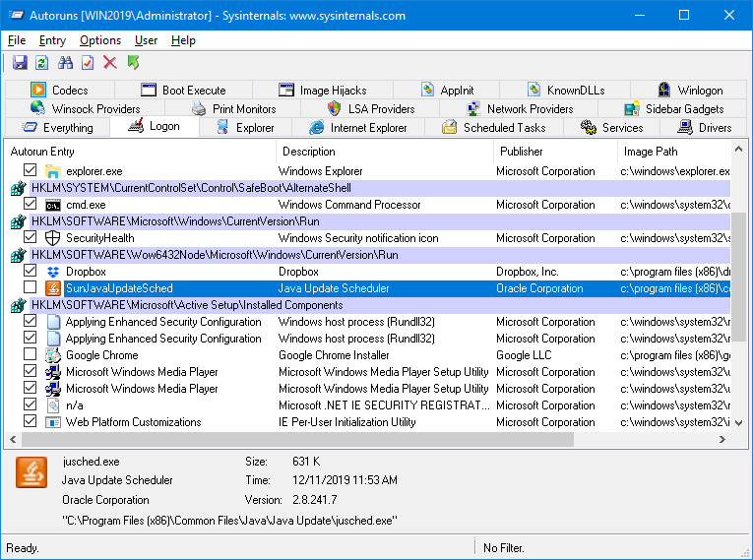Screen dimensions: 753x560
Task: Switch to the Scheduled Tasks tab
Action: click(494, 128)
